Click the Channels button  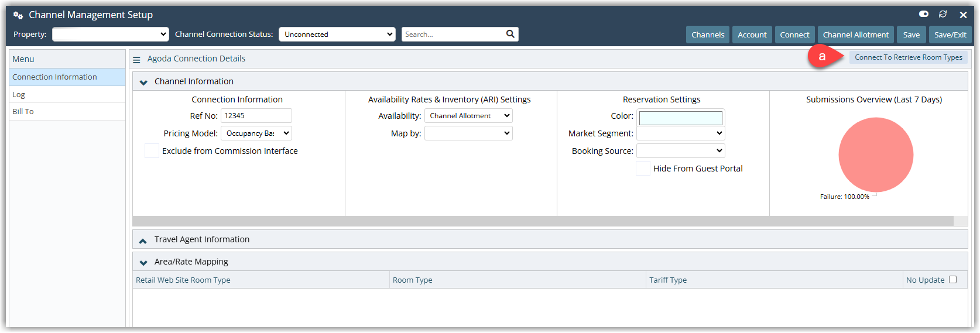pos(708,35)
